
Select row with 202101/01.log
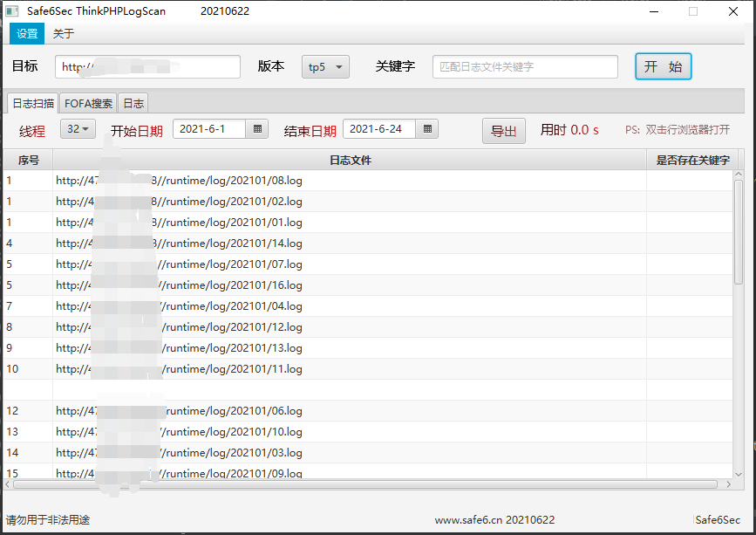[368, 223]
